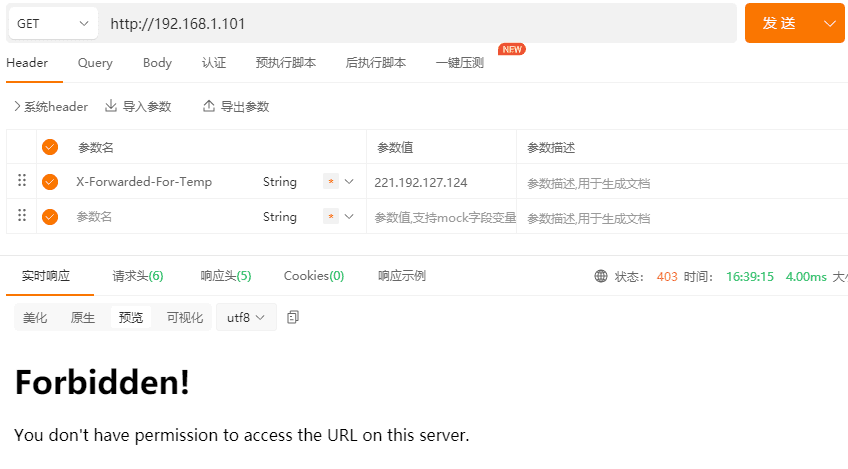Open the utf8 encoding dropdown
Image resolution: width=848 pixels, height=469 pixels.
coord(245,318)
